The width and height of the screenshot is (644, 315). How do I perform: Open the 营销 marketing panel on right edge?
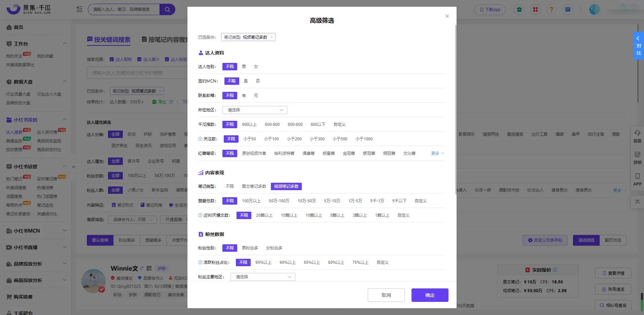point(637,157)
